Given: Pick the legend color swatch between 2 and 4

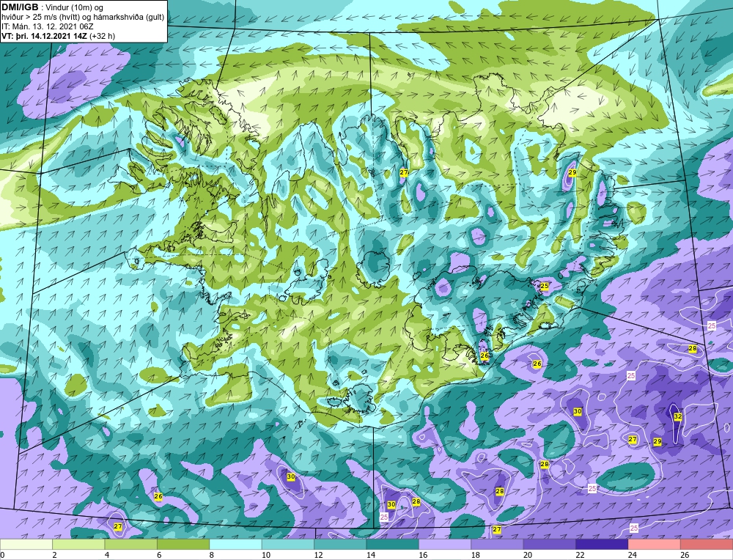Looking at the screenshot, I should coord(78,545).
